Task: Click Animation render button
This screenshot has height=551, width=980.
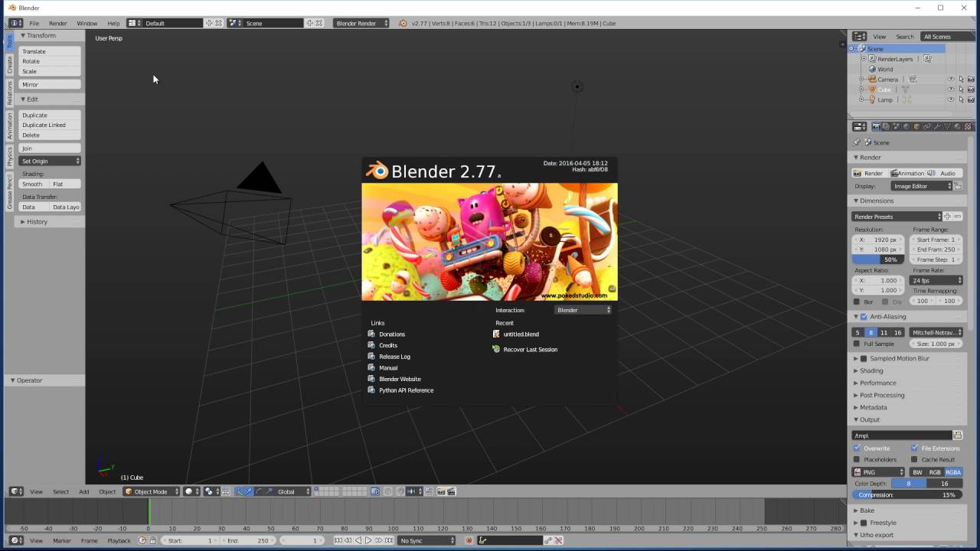Action: point(907,173)
